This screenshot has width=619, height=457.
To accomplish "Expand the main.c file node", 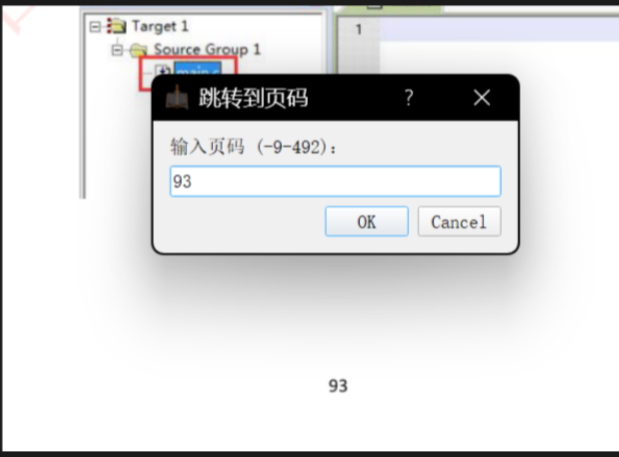I will click(x=162, y=70).
